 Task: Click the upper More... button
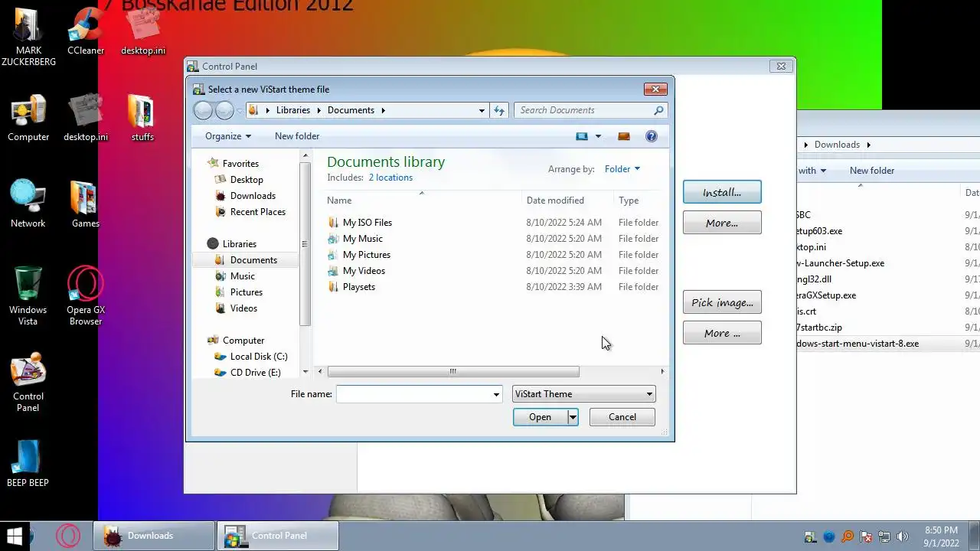tap(722, 223)
